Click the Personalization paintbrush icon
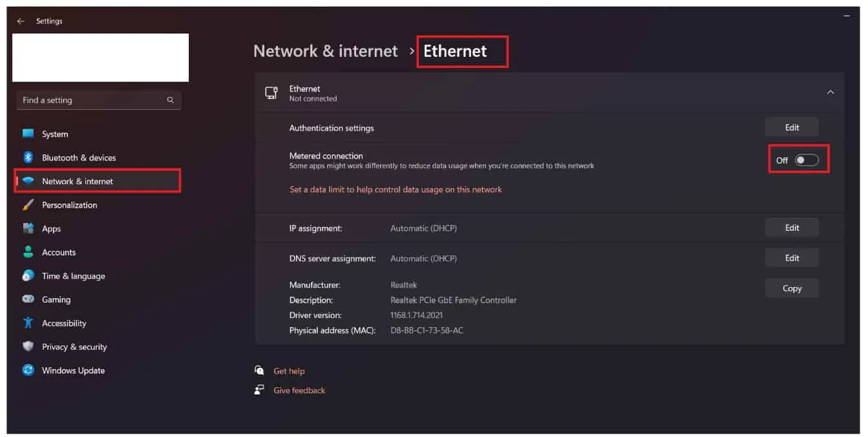This screenshot has height=437, width=868. click(28, 205)
